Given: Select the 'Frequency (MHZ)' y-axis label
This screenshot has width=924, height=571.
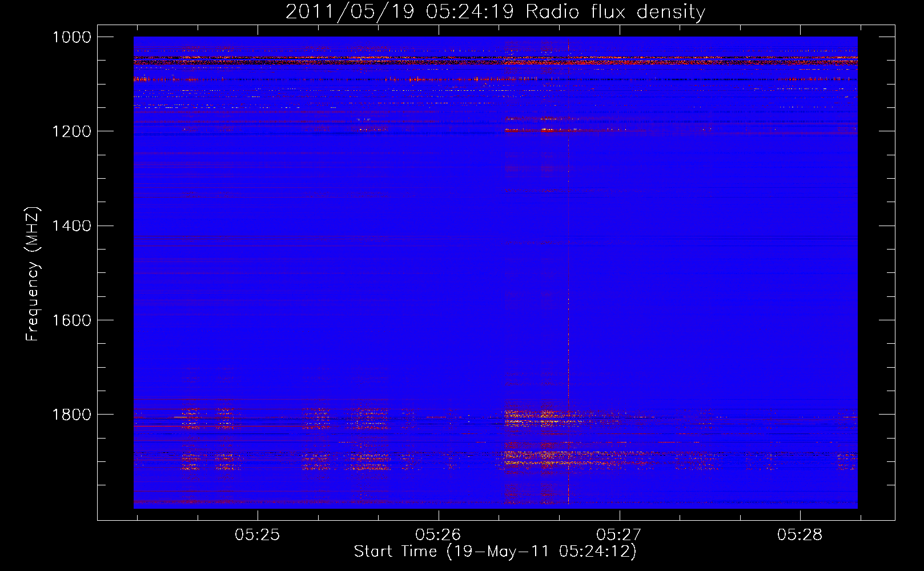Looking at the screenshot, I should click(x=33, y=274).
